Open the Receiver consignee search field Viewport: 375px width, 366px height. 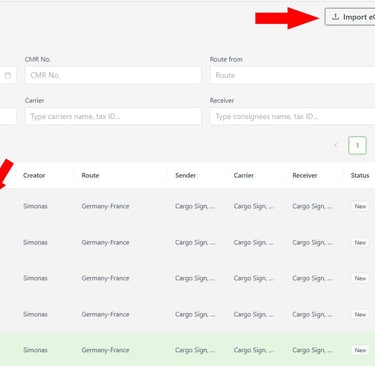293,116
